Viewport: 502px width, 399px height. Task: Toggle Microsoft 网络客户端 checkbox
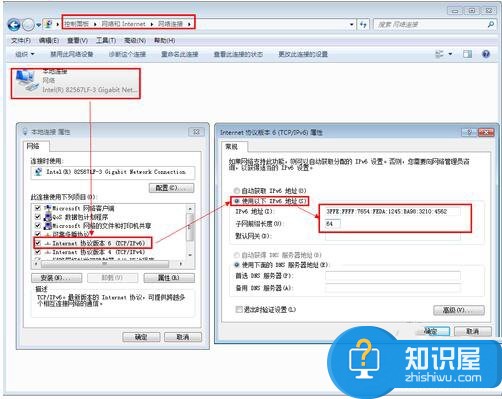click(38, 208)
